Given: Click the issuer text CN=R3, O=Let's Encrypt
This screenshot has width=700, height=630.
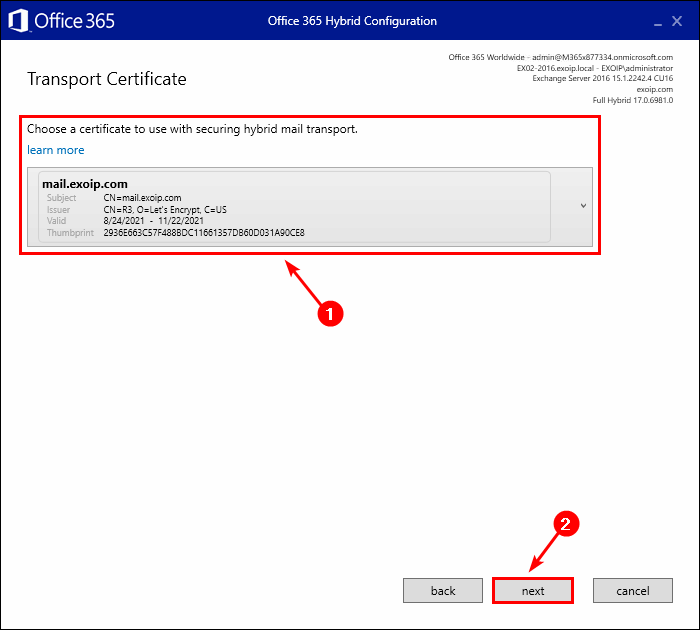Looking at the screenshot, I should [165, 209].
